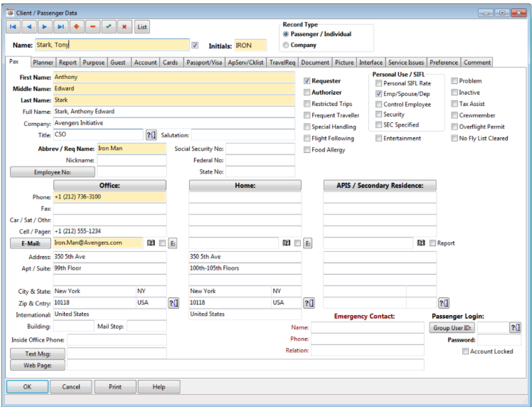
Task: Delete record using the minus icon
Action: click(x=92, y=26)
